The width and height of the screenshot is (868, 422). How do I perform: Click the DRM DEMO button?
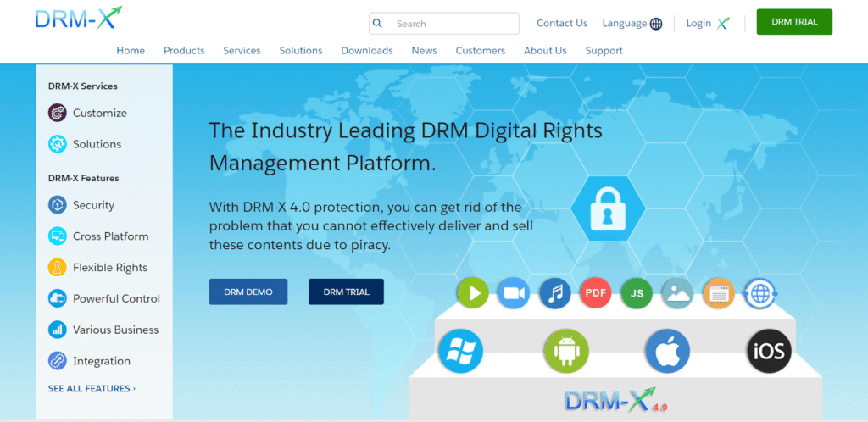[x=248, y=292]
